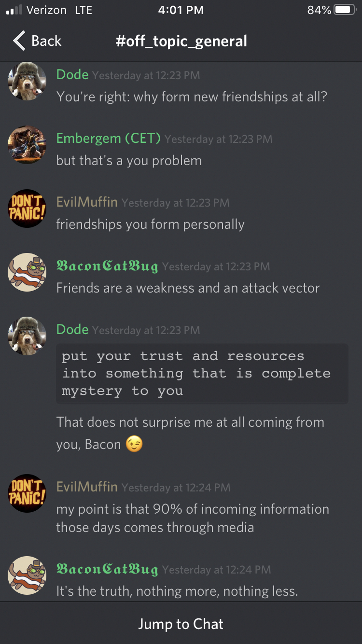Tap the 'Friends are a weakness' message
This screenshot has width=362, height=644.
point(188,288)
